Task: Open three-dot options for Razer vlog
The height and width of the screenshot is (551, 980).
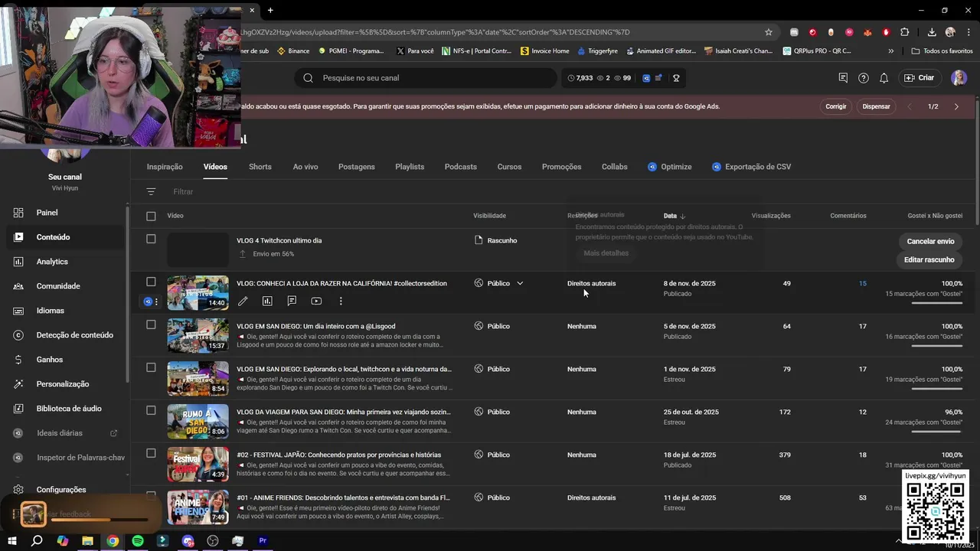Action: pyautogui.click(x=341, y=302)
